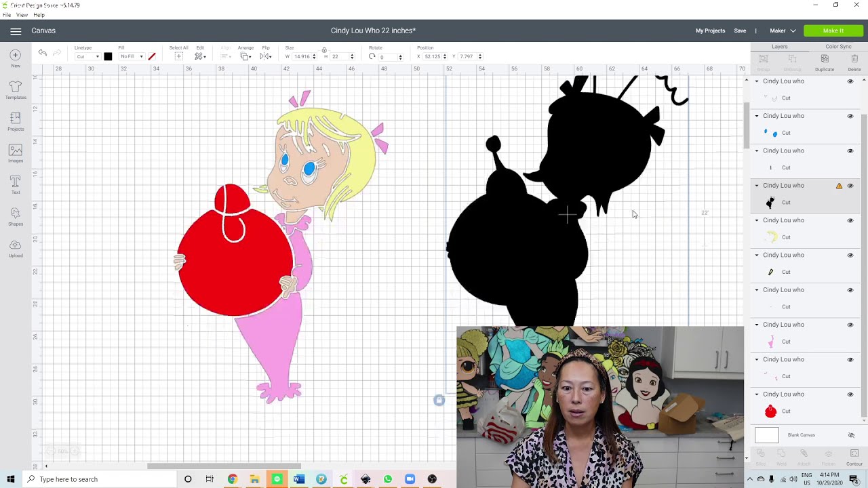Viewport: 868px width, 488px height.
Task: Click the Select All icon
Action: pyautogui.click(x=178, y=56)
